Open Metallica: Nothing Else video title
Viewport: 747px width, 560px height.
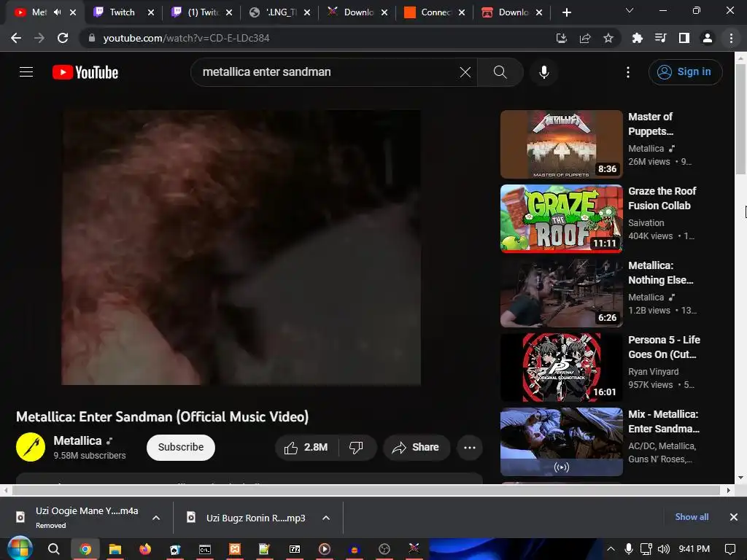point(660,273)
